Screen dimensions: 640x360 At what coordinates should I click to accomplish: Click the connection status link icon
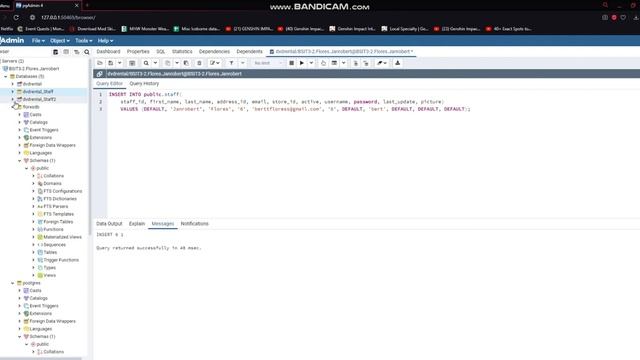point(100,74)
